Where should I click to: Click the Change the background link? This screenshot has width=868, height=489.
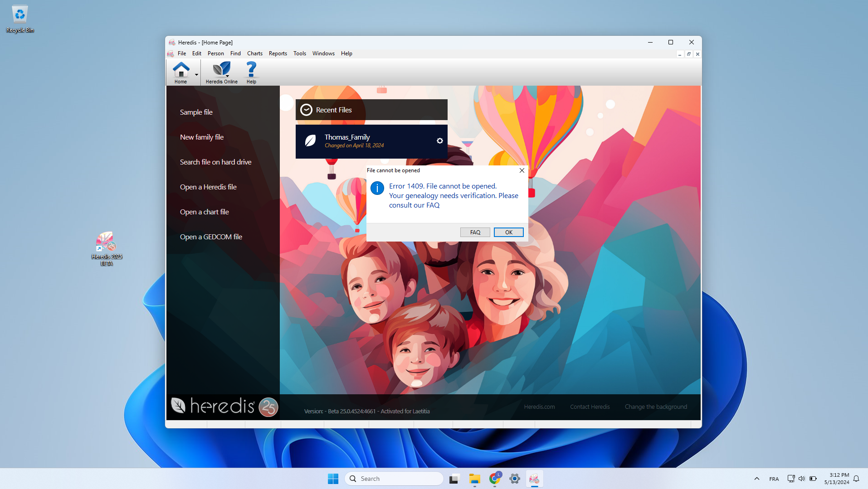(655, 407)
